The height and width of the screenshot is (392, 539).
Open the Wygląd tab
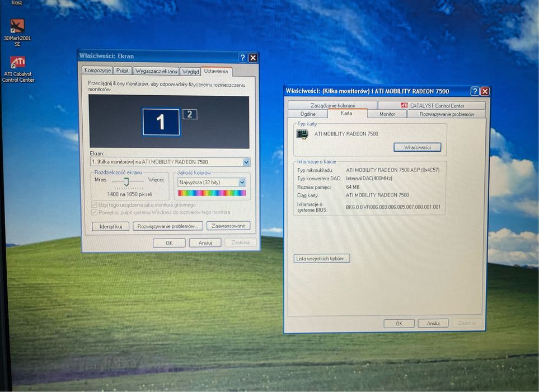[x=190, y=72]
